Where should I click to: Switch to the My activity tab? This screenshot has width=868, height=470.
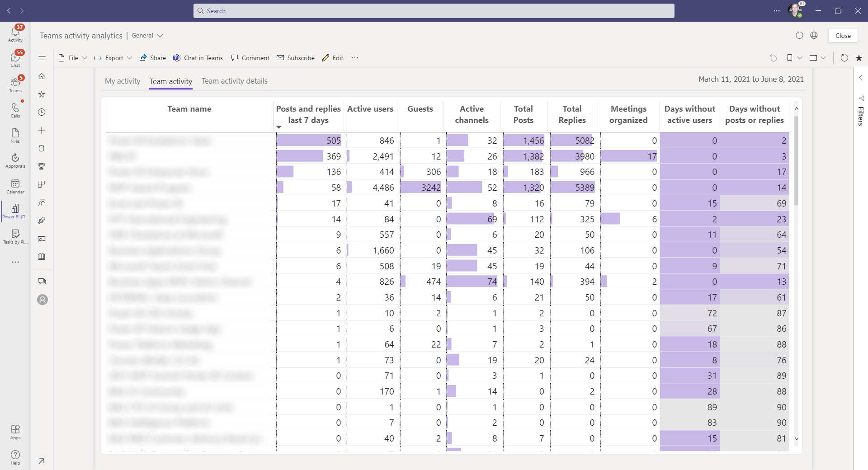pos(122,81)
